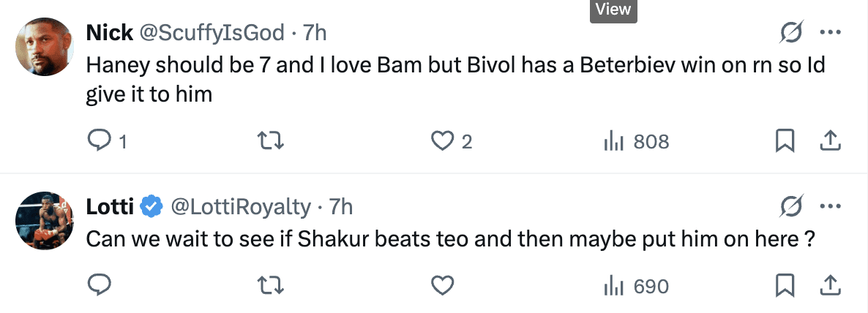Like Lotti's tweet
Image resolution: width=868 pixels, height=313 pixels.
coord(442,286)
